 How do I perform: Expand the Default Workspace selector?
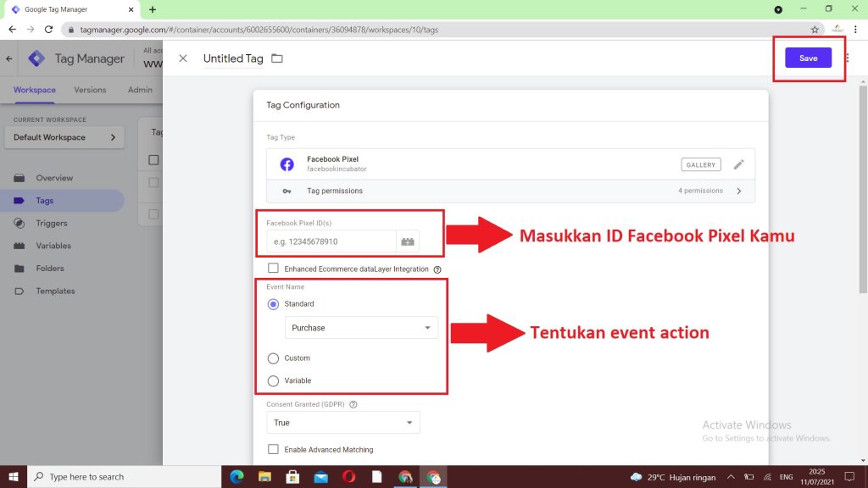click(64, 136)
